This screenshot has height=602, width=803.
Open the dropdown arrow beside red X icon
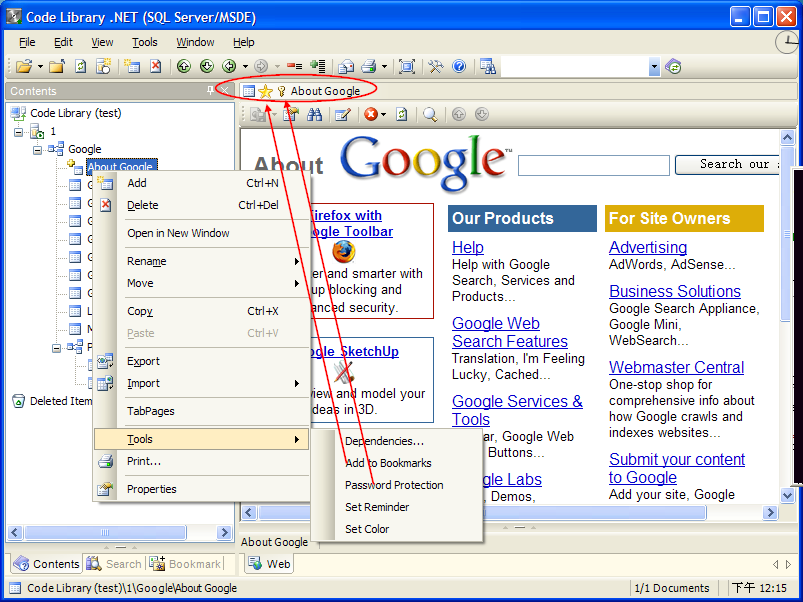coord(384,114)
